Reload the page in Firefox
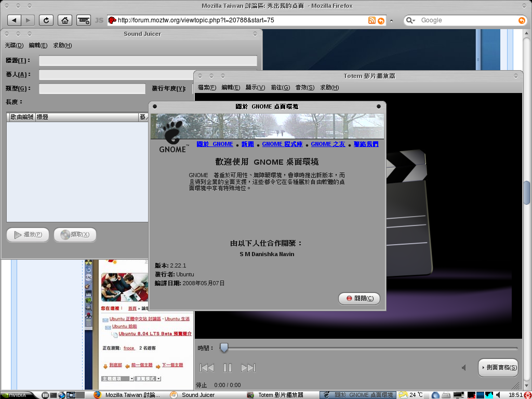Image resolution: width=532 pixels, height=399 pixels. (x=47, y=20)
